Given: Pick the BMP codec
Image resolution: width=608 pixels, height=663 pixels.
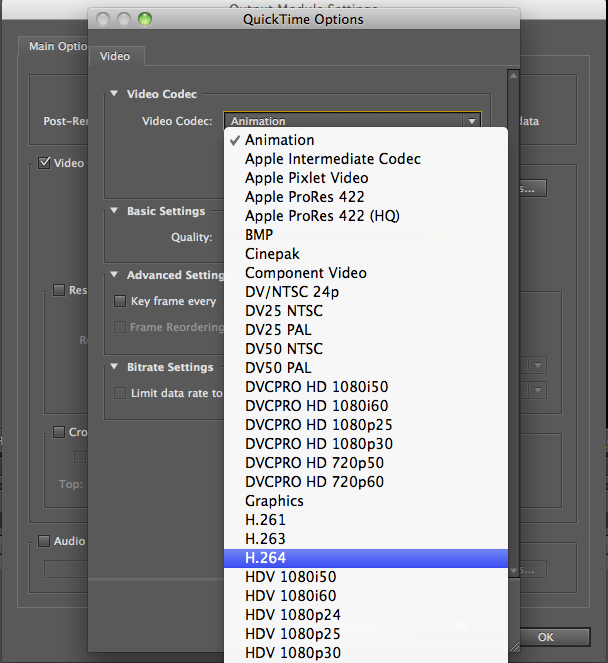Looking at the screenshot, I should [x=366, y=235].
